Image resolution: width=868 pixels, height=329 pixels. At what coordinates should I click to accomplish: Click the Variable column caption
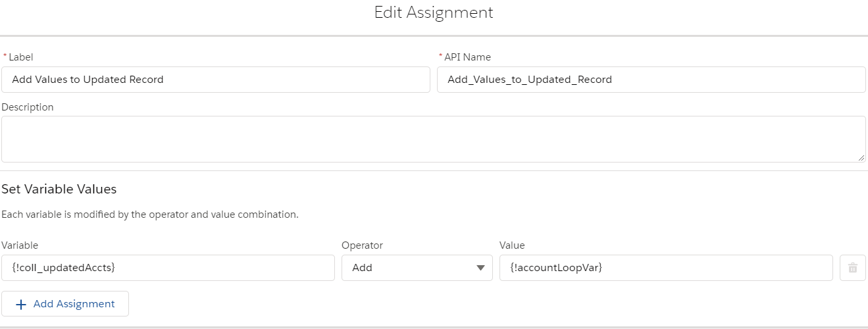point(20,245)
